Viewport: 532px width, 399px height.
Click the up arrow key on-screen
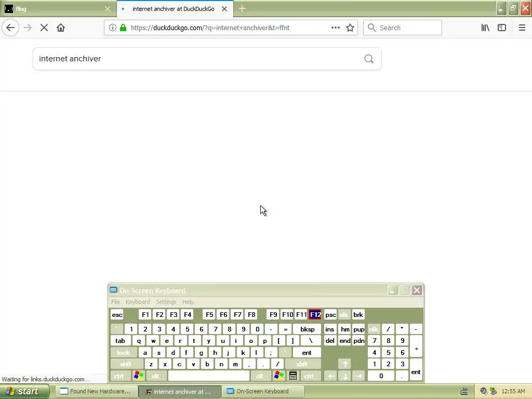345,364
